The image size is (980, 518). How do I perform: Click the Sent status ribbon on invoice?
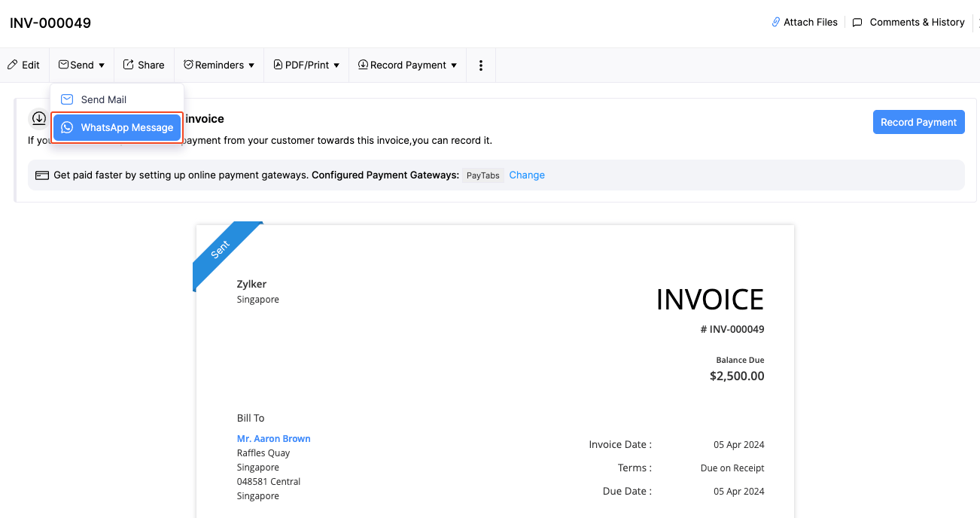[x=221, y=251]
